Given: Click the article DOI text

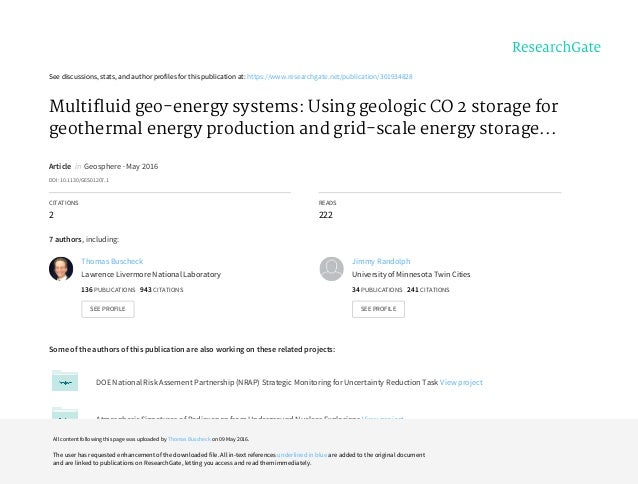Looking at the screenshot, I should (79, 180).
